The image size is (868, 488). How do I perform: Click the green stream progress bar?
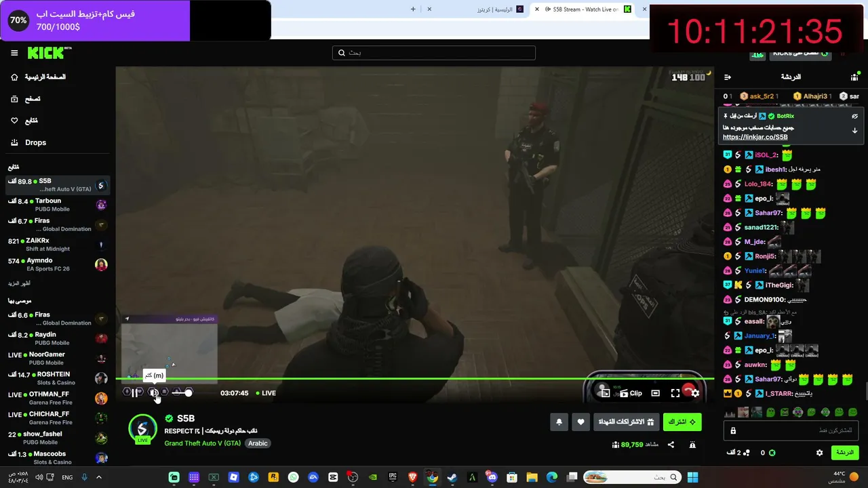pos(414,379)
